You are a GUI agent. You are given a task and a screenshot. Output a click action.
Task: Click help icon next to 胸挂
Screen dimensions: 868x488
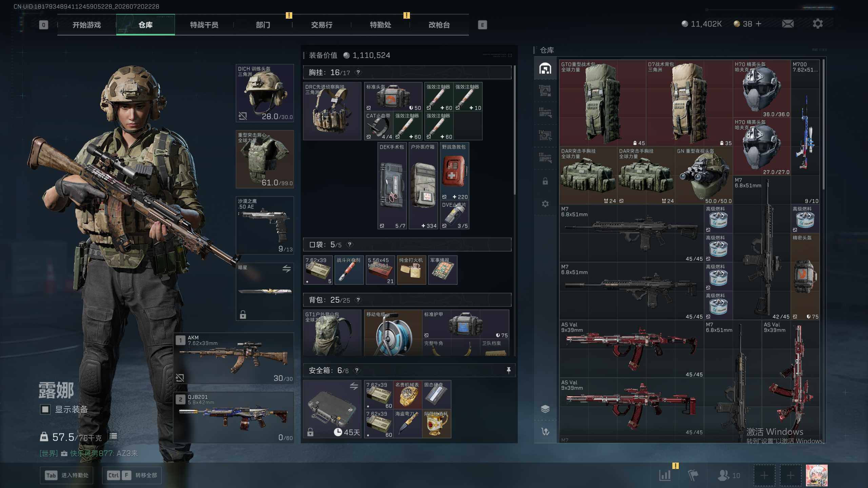(358, 72)
